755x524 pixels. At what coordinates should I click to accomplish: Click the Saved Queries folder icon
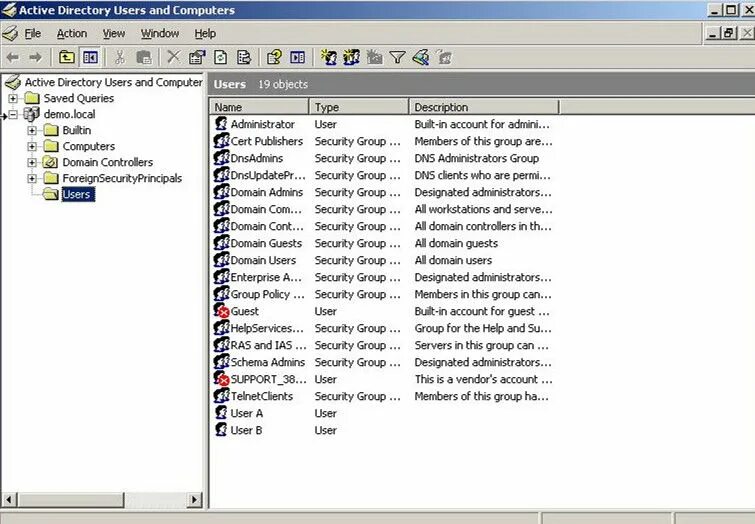(x=32, y=98)
